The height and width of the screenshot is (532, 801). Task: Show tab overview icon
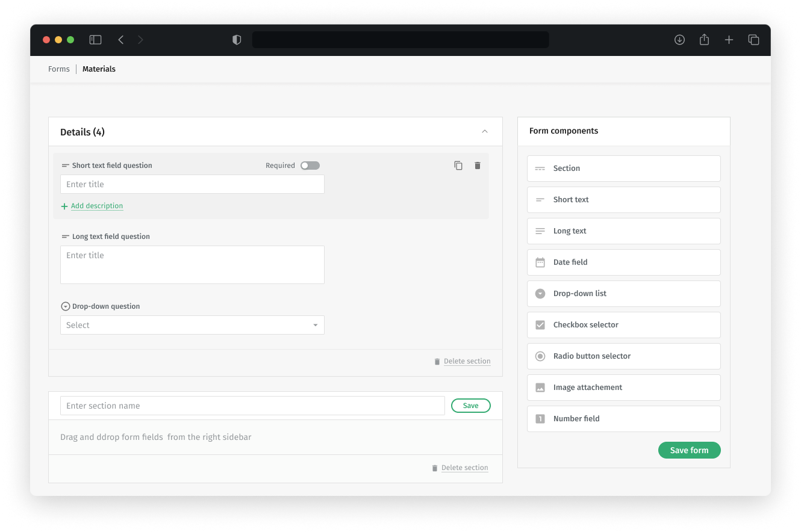click(753, 40)
